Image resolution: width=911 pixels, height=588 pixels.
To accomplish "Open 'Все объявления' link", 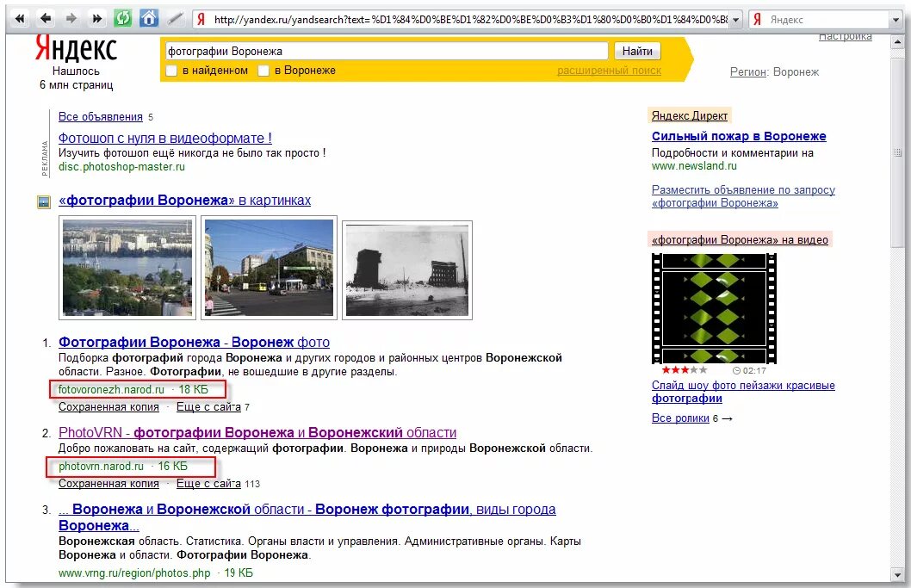I will coord(101,117).
